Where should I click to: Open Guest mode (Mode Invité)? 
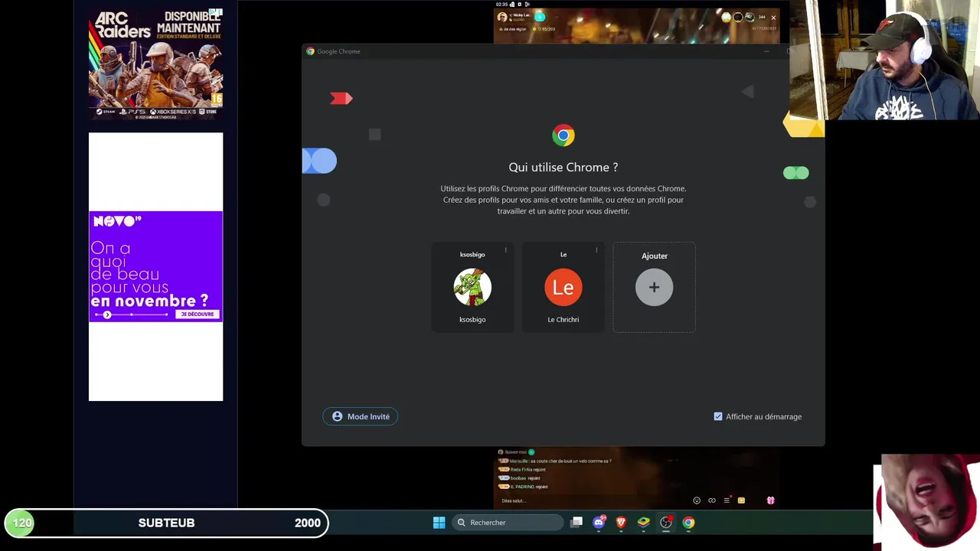pyautogui.click(x=361, y=416)
